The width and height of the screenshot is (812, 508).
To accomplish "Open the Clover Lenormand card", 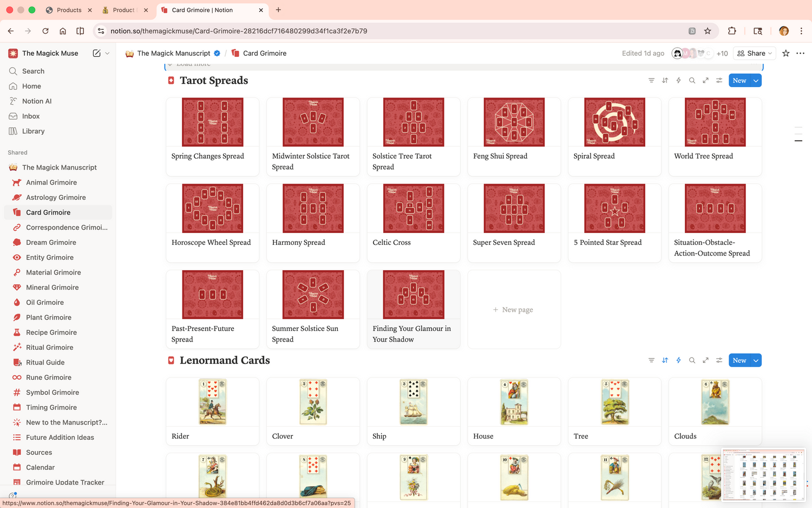I will click(313, 412).
